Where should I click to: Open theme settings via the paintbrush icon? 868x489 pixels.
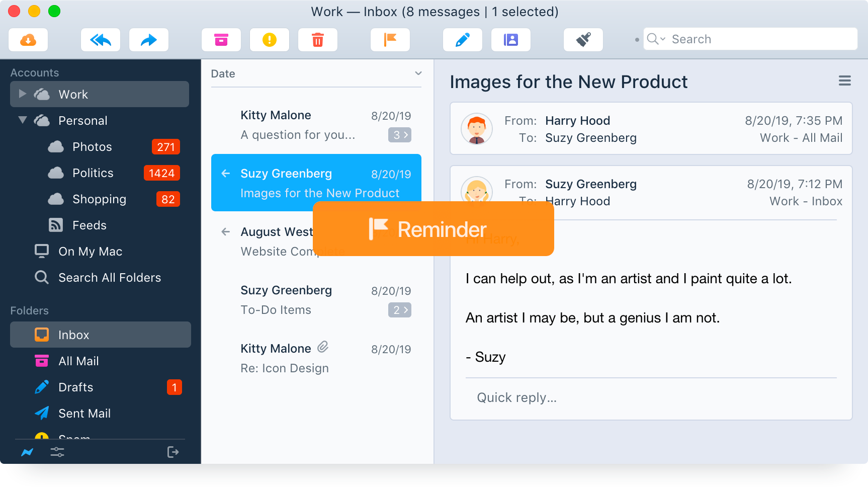(x=583, y=40)
